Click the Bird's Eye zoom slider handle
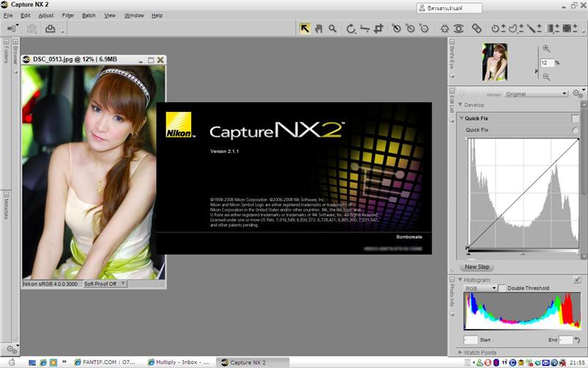588x368 pixels. [x=537, y=71]
